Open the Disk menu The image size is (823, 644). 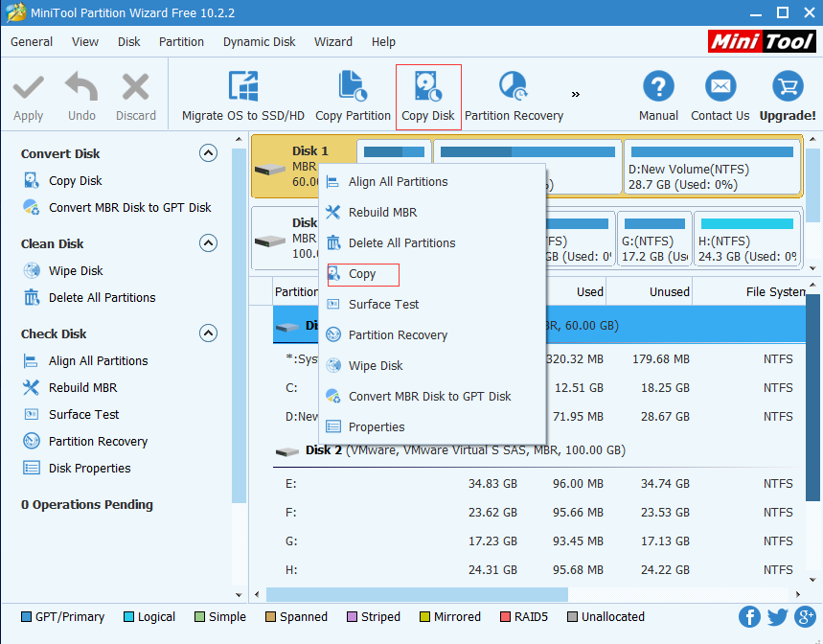(x=128, y=42)
